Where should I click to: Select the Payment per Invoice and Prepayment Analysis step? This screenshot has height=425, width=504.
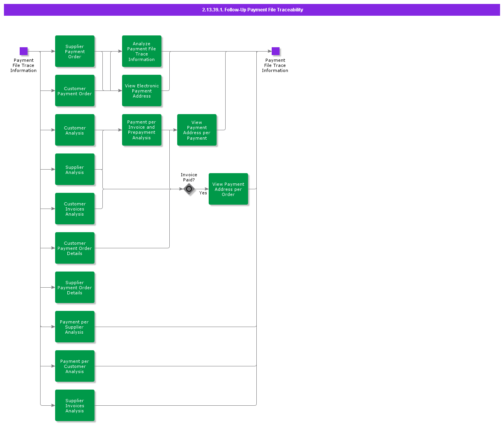point(142,130)
